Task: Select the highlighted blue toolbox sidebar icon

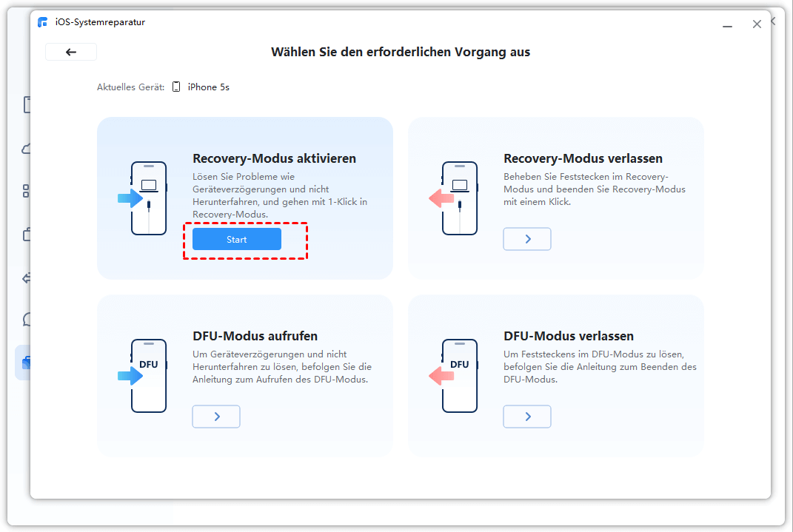Action: coord(25,363)
